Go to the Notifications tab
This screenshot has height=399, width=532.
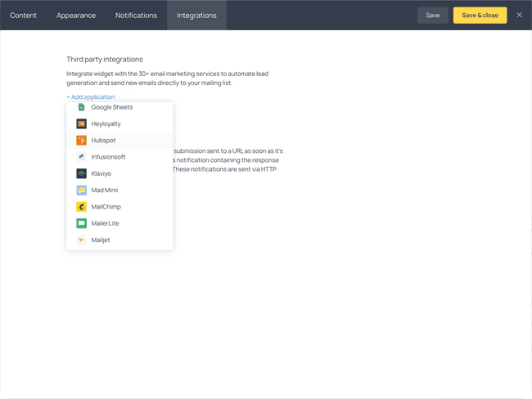point(136,16)
